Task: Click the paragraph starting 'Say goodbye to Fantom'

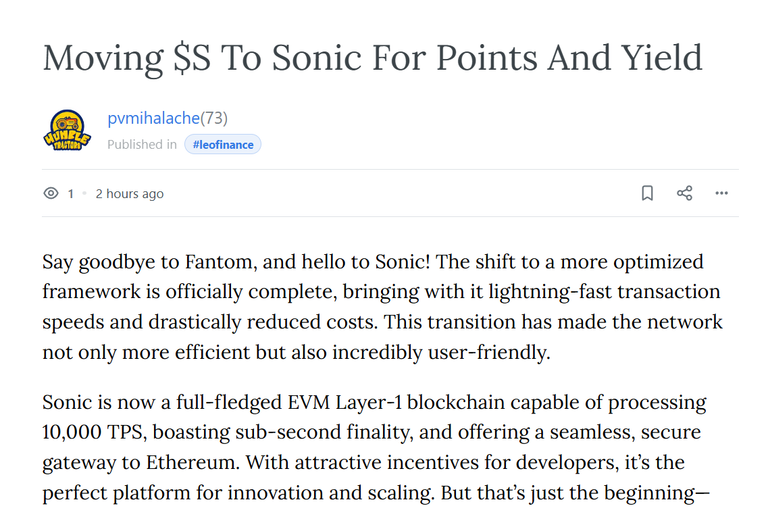Action: [383, 307]
